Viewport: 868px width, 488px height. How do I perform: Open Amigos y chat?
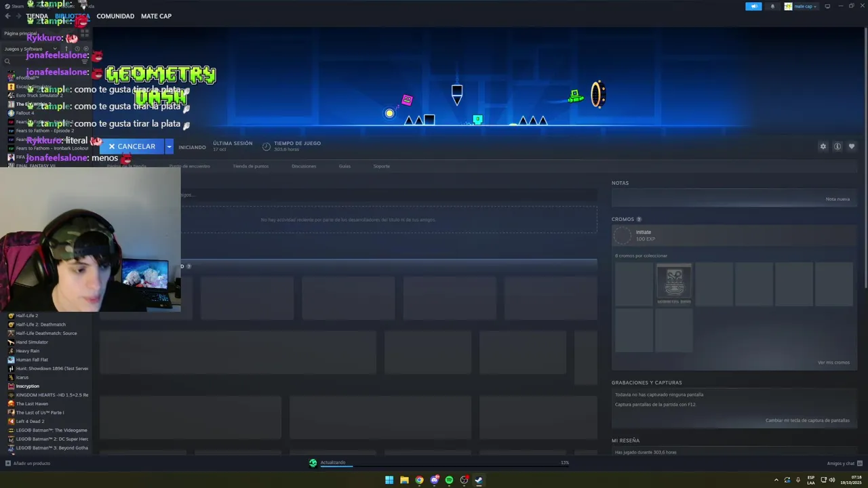coord(844,464)
